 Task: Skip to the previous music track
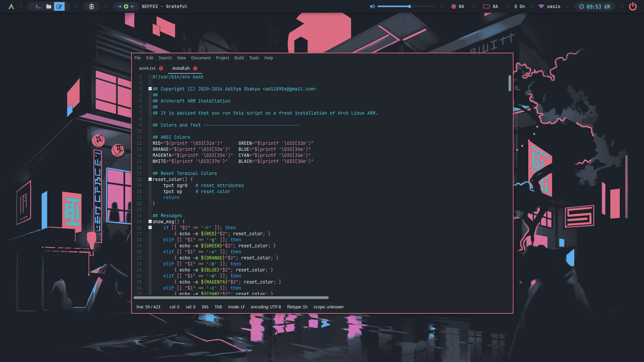119,6
